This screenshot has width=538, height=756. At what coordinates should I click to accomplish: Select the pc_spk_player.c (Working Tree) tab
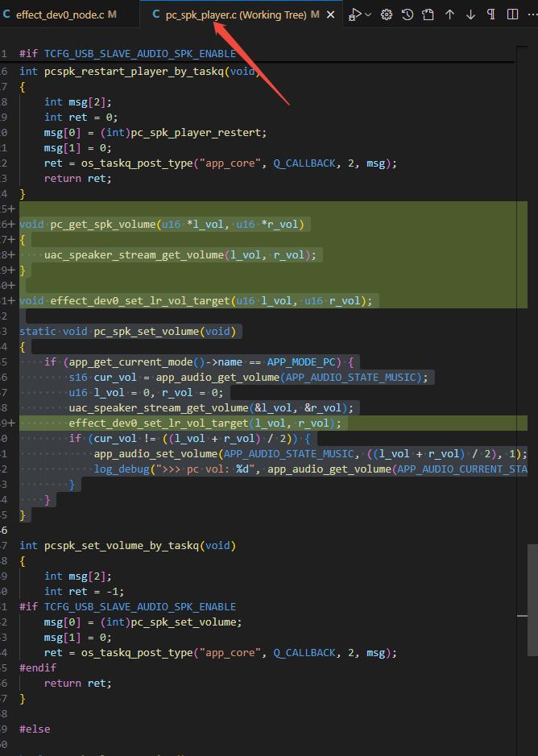[236, 15]
